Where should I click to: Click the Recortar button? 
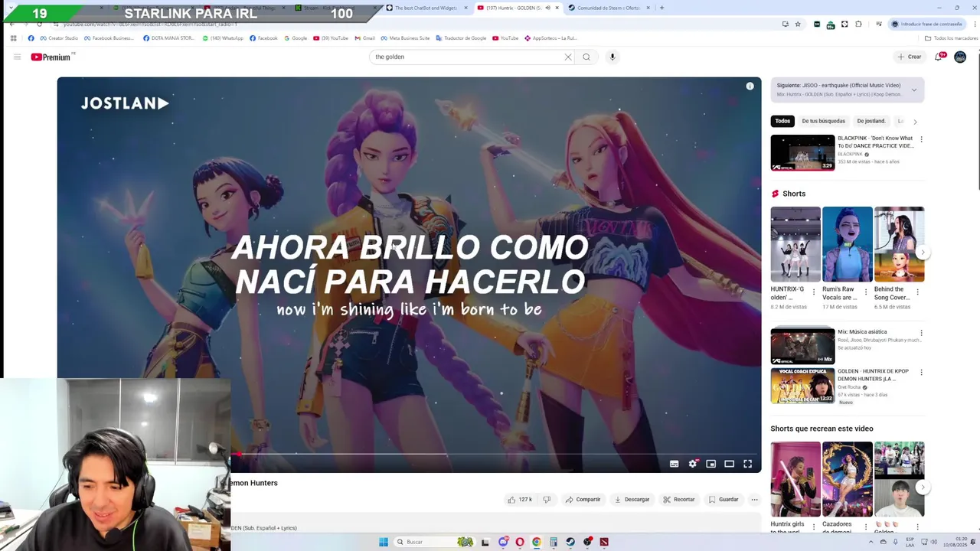click(x=679, y=500)
